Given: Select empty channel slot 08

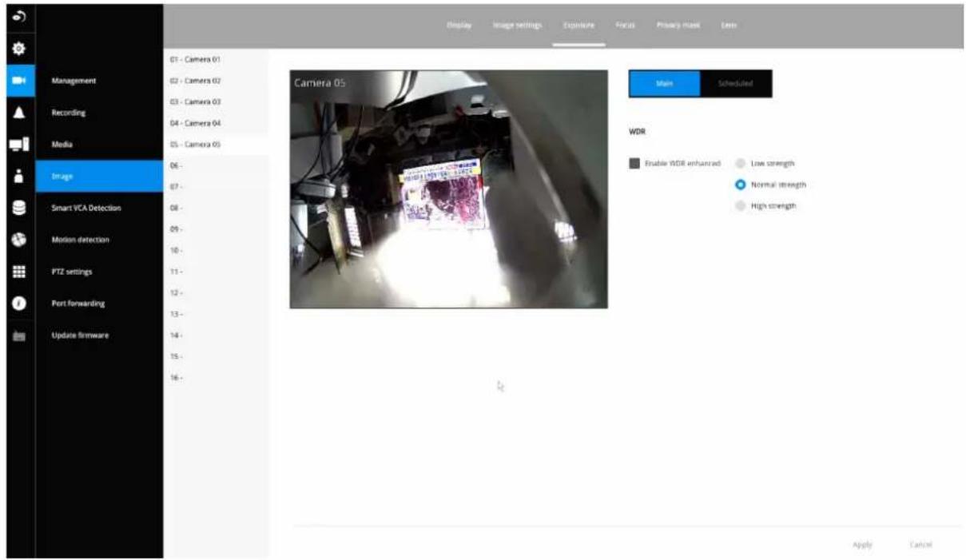Looking at the screenshot, I should 217,208.
